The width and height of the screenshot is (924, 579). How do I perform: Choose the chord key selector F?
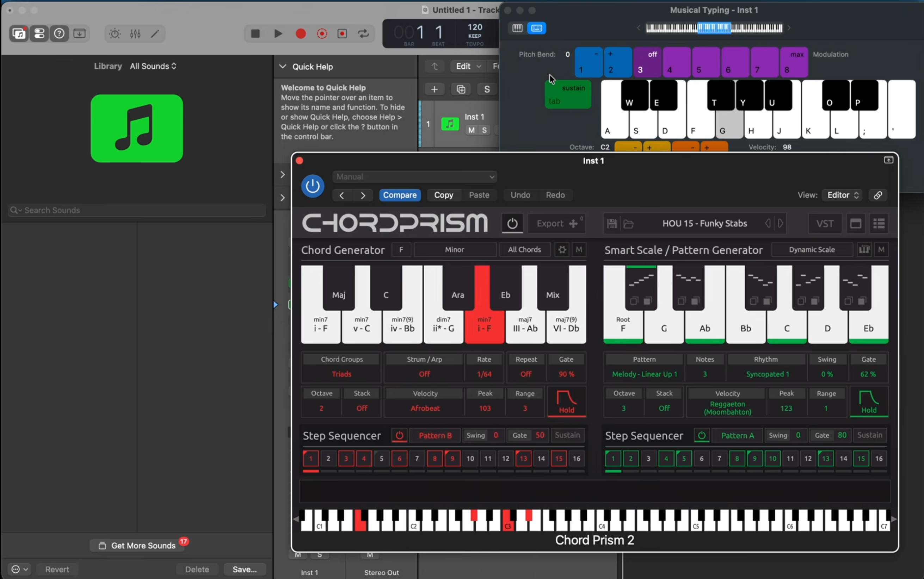401,250
